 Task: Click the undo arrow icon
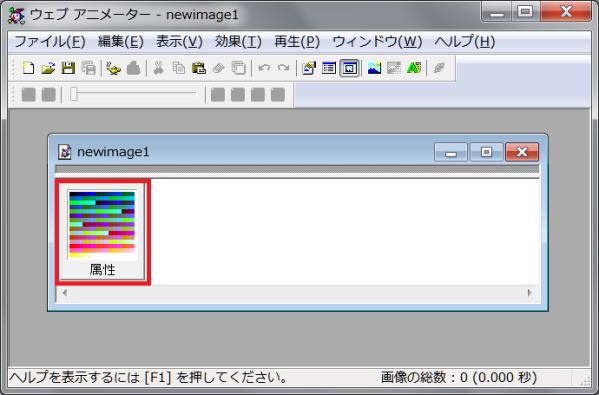point(264,68)
